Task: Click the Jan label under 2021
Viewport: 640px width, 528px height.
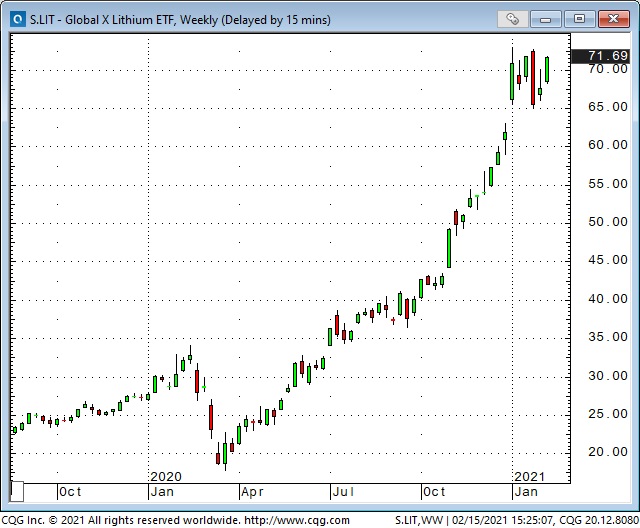Action: (x=526, y=492)
